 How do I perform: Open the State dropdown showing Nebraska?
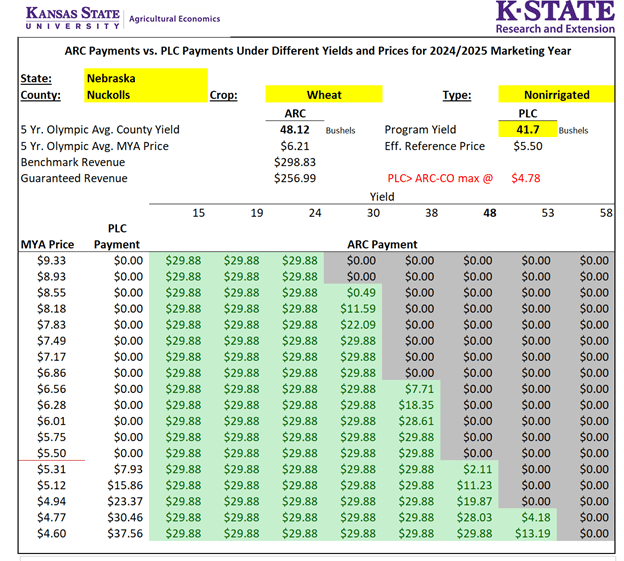point(145,77)
